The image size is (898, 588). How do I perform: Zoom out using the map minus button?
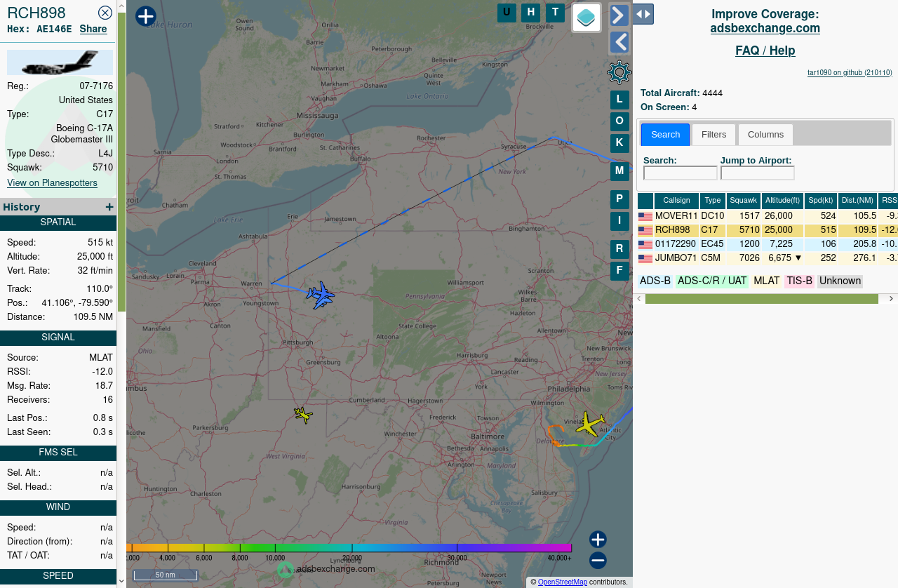click(598, 561)
